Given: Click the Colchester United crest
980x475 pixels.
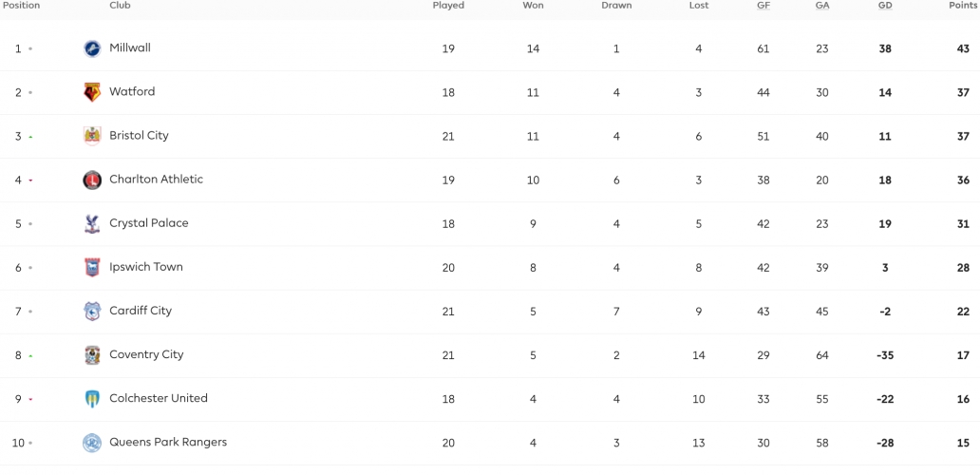Looking at the screenshot, I should click(92, 399).
